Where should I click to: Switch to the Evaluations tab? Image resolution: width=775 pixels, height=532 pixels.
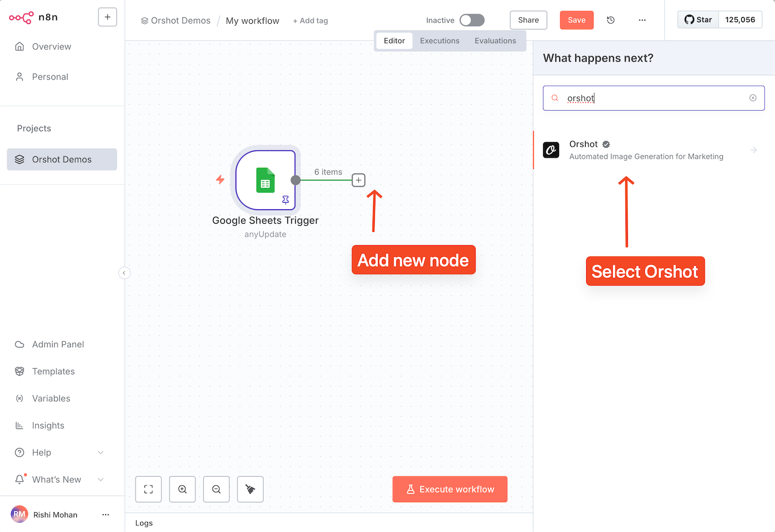(495, 41)
